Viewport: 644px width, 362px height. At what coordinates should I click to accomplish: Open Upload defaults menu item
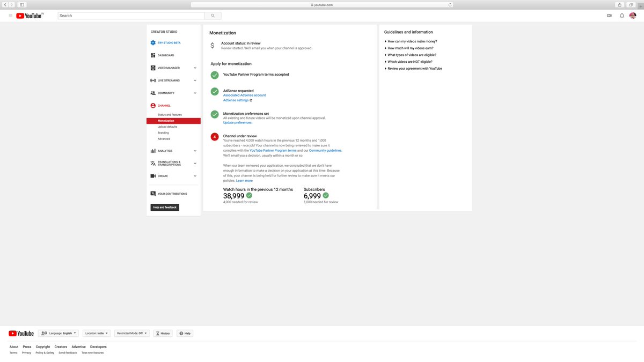tap(167, 127)
